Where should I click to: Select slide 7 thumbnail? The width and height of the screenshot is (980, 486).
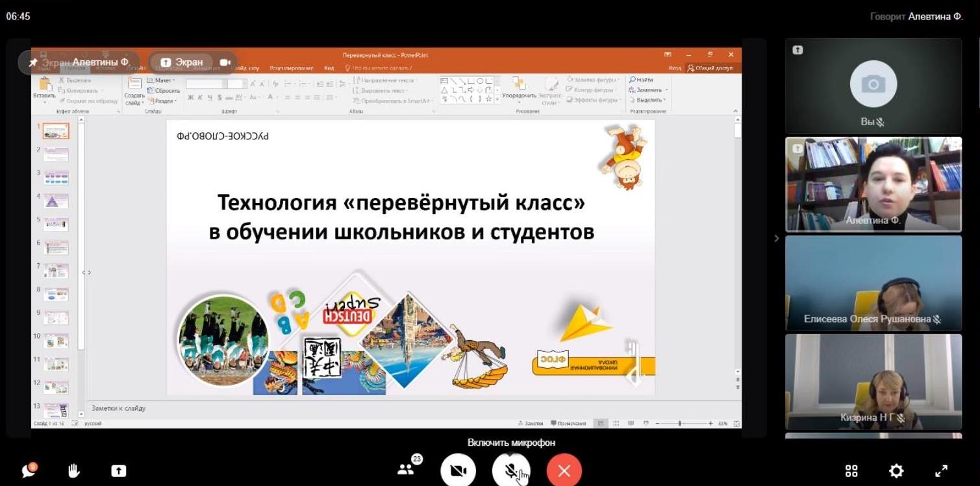click(56, 271)
